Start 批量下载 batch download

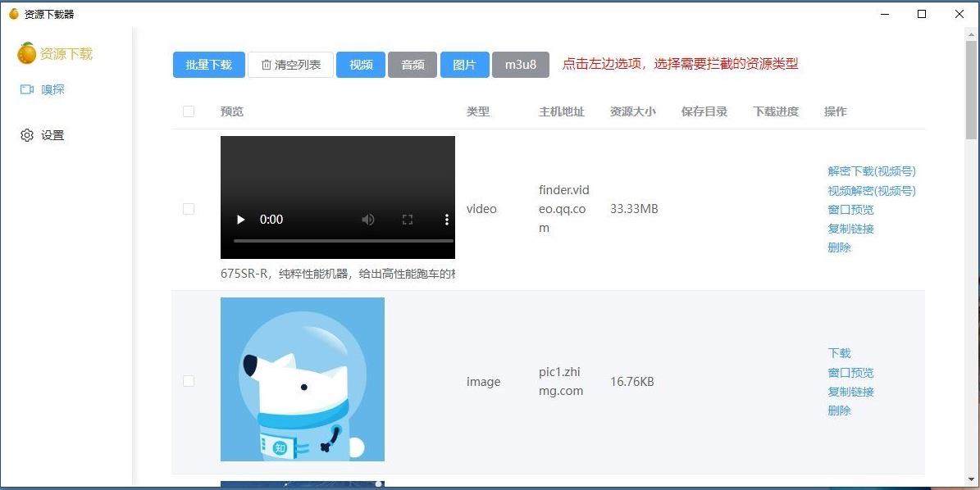click(208, 64)
